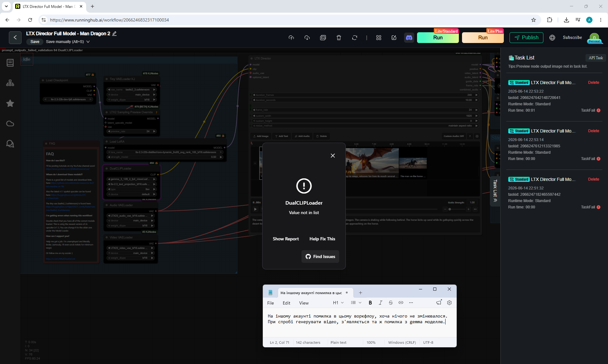Open favorites star icon in left sidebar
The width and height of the screenshot is (608, 364).
pyautogui.click(x=10, y=103)
